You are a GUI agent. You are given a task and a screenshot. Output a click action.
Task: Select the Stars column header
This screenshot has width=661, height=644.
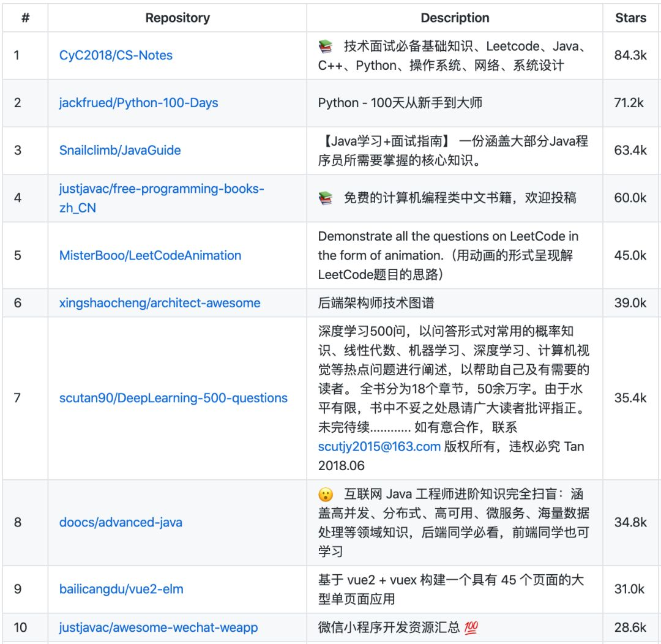pyautogui.click(x=630, y=18)
